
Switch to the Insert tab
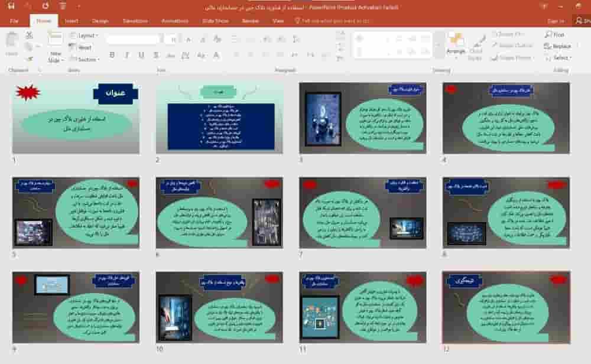[72, 21]
